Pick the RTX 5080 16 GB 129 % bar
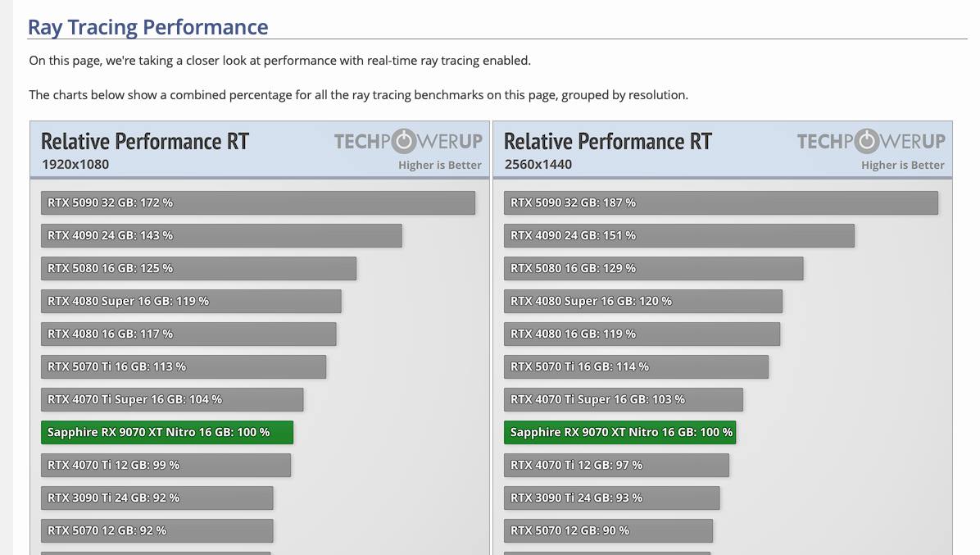This screenshot has width=980, height=555. [x=653, y=269]
